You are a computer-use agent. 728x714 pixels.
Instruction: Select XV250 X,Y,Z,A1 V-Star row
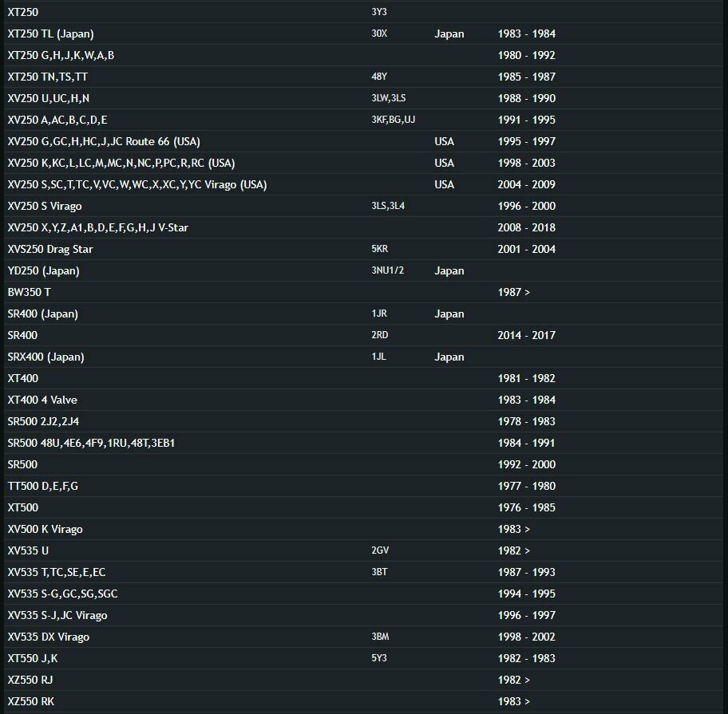[x=97, y=228]
